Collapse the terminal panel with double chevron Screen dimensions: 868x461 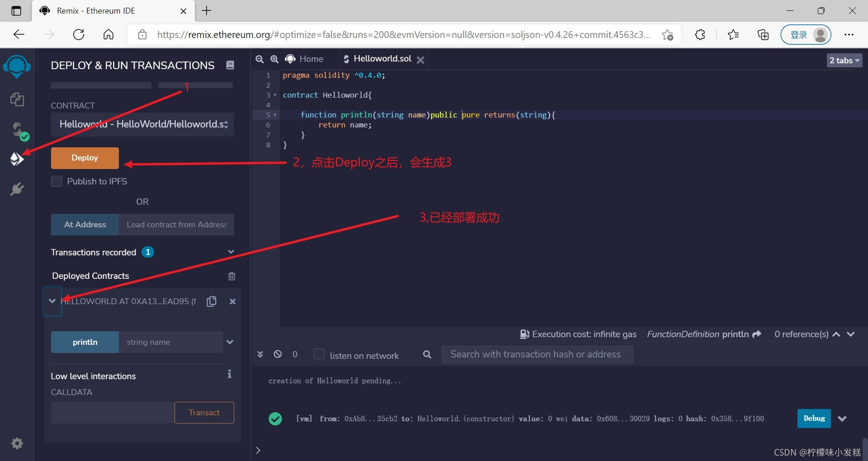point(260,354)
